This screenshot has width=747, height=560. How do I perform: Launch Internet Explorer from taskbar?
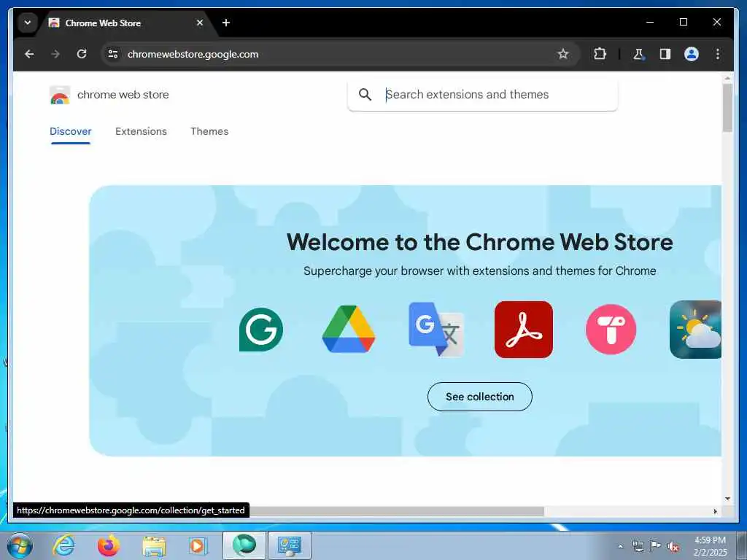(63, 545)
